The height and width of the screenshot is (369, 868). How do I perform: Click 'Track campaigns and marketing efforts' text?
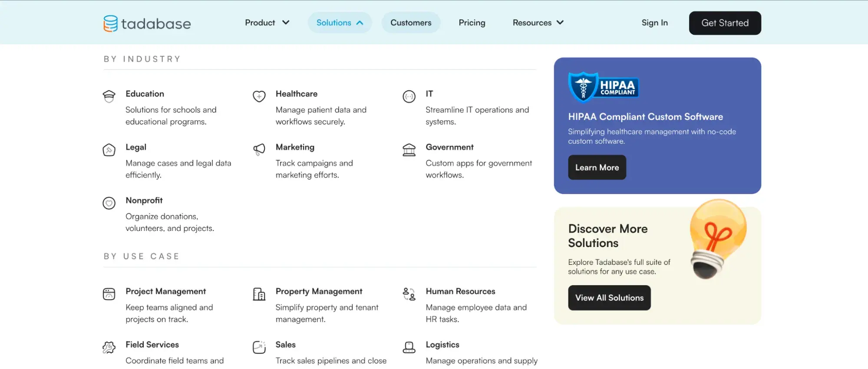coord(314,169)
